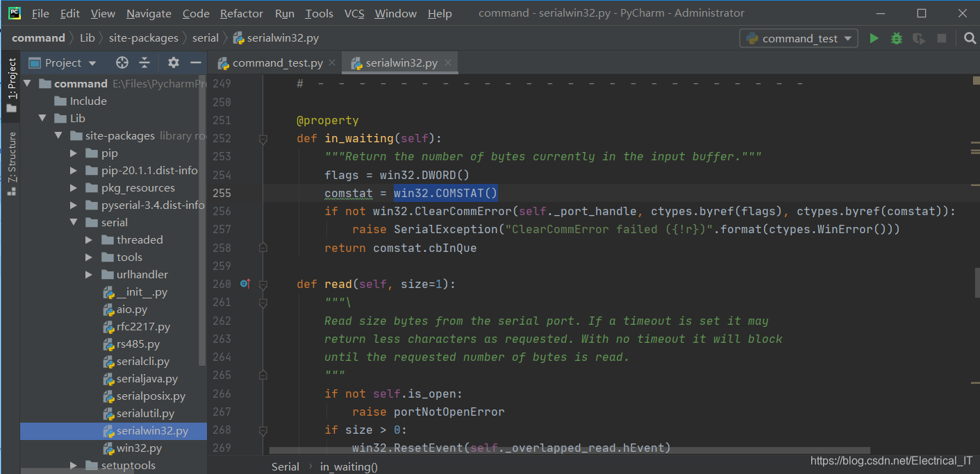Click the editor horizontal scrollbar

click(570, 451)
